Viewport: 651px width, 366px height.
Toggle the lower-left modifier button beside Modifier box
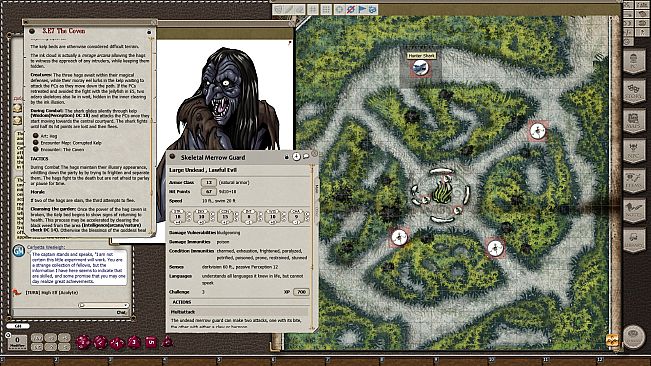coord(37,347)
